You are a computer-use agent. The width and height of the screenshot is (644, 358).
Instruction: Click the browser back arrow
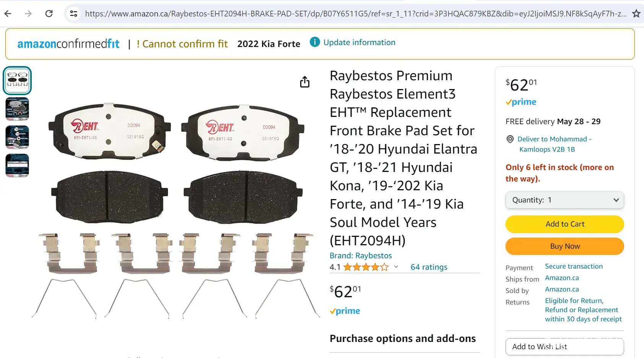pos(8,14)
